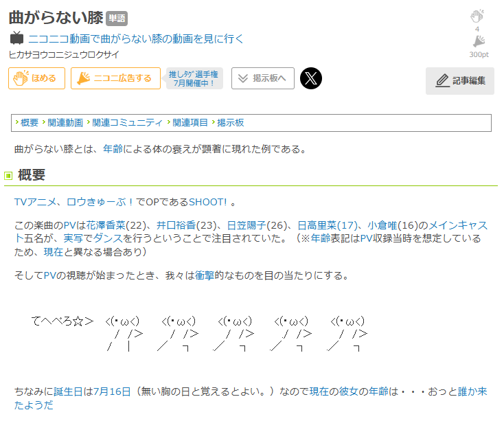Open the 彼女 link
Viewport: 504px width, 421px height.
point(349,391)
